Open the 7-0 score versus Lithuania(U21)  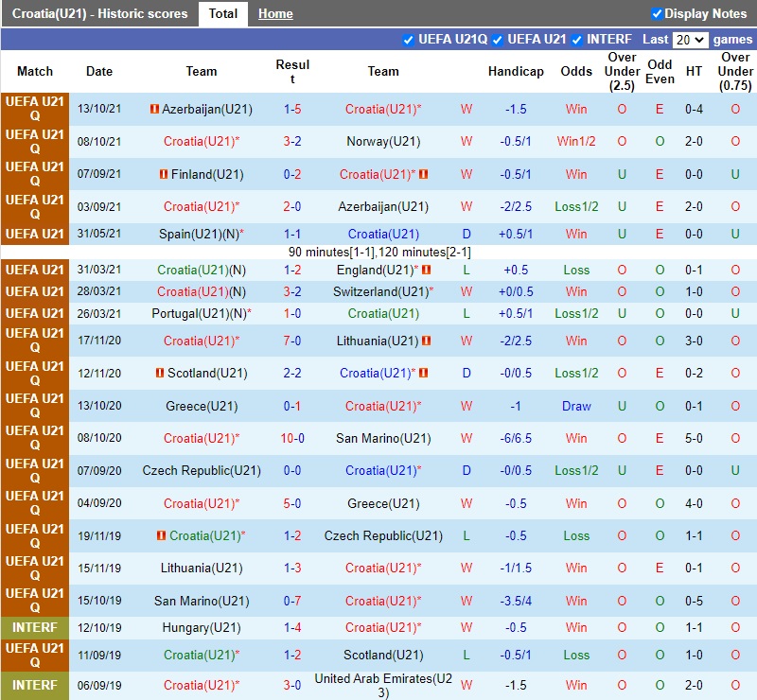pyautogui.click(x=292, y=341)
